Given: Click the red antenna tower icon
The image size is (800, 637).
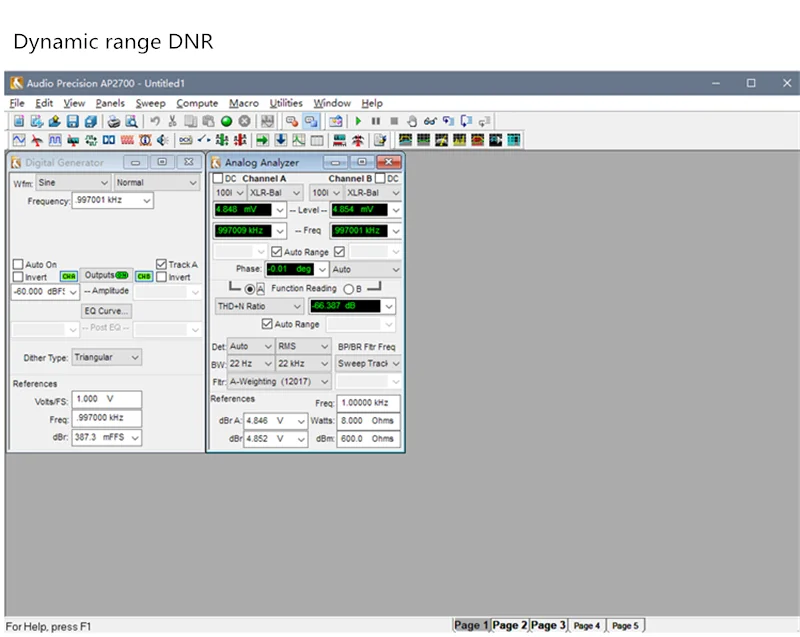Looking at the screenshot, I should 358,140.
